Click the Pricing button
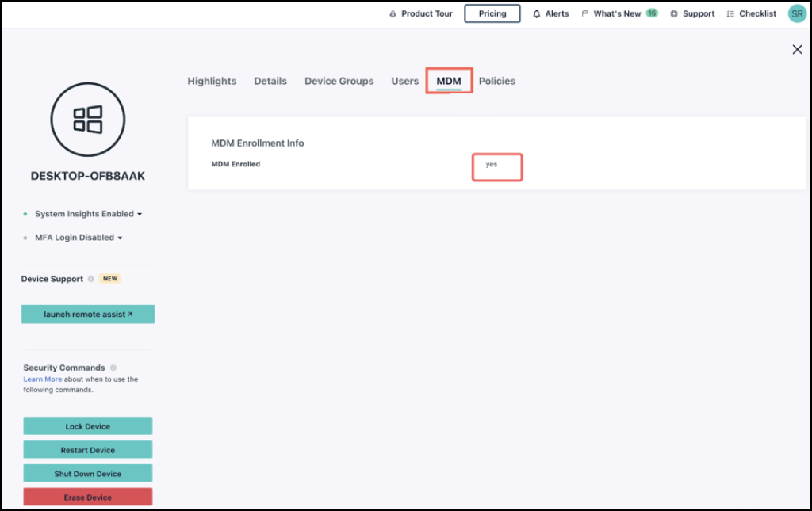The width and height of the screenshot is (812, 511). (492, 13)
